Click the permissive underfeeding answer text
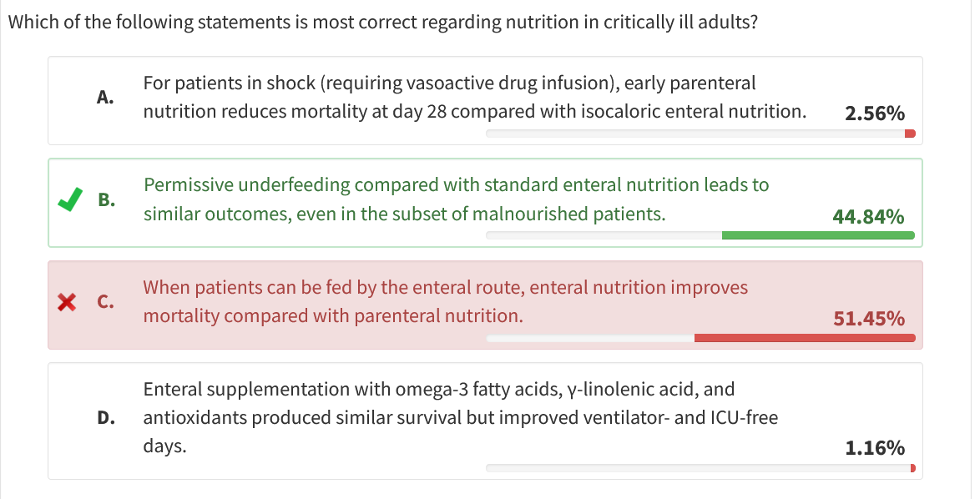 [456, 199]
